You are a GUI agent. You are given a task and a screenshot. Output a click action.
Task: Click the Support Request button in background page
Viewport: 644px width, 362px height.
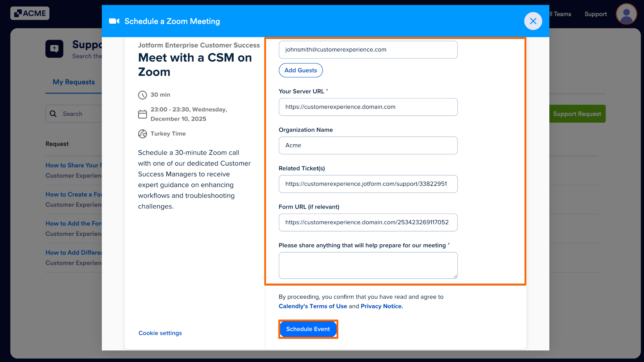tap(577, 114)
